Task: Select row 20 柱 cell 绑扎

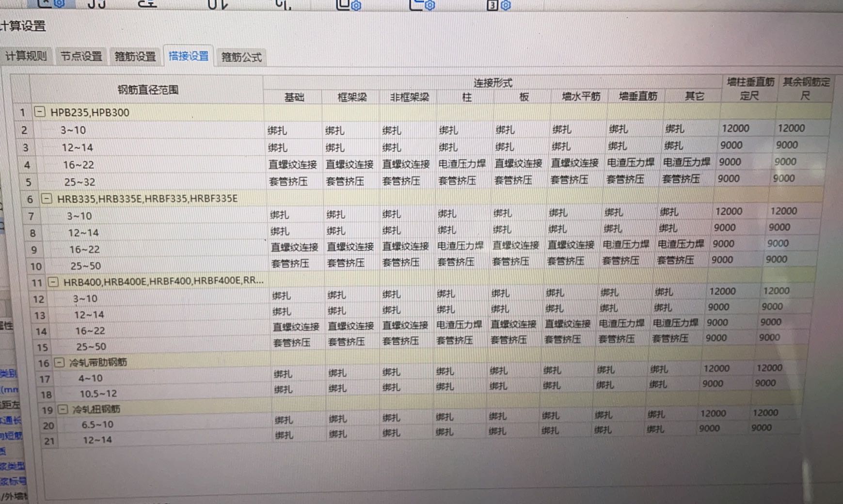Action: [x=445, y=417]
